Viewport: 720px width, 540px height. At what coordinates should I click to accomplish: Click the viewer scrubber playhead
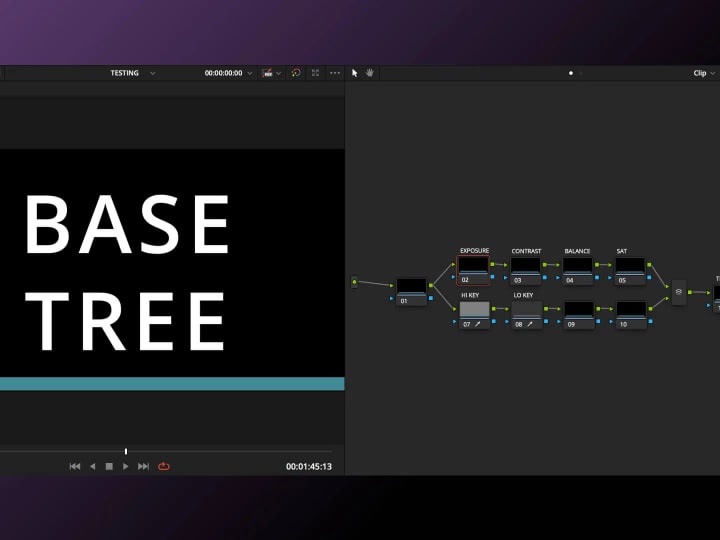126,452
